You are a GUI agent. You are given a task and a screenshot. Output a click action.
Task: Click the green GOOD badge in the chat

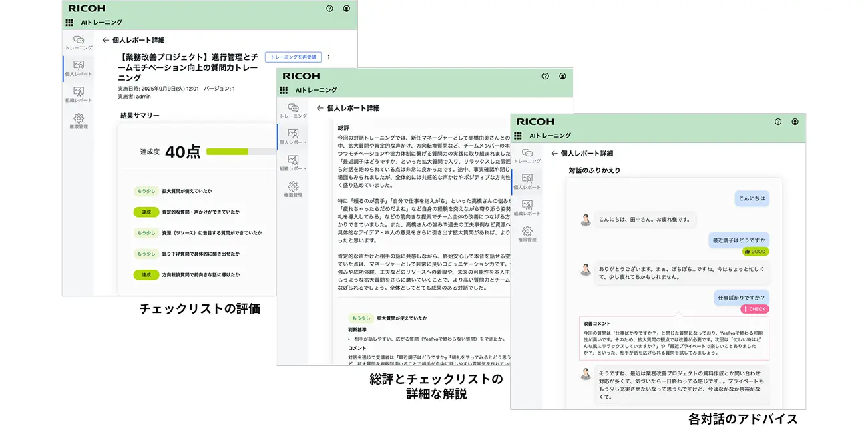pyautogui.click(x=755, y=252)
